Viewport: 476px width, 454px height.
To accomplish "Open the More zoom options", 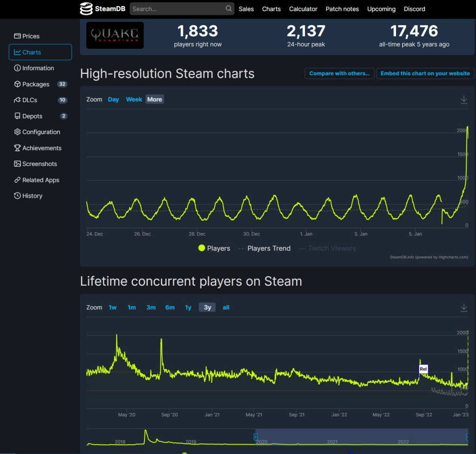I will tap(154, 100).
